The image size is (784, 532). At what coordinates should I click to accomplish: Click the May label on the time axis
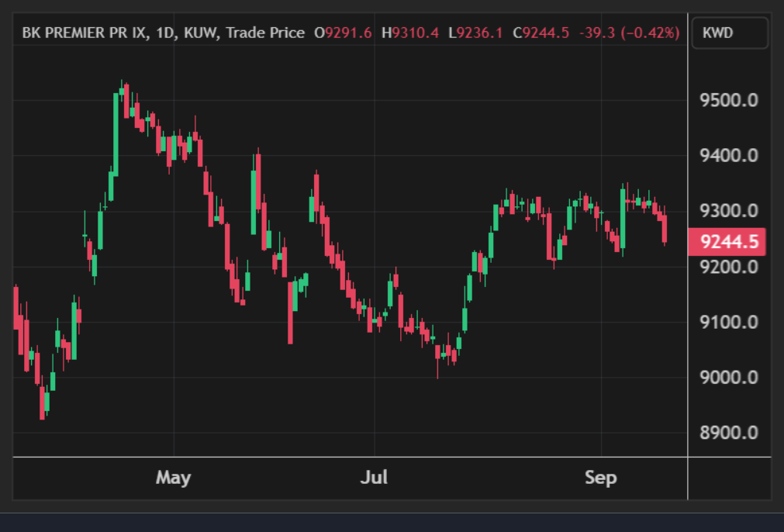pyautogui.click(x=174, y=478)
